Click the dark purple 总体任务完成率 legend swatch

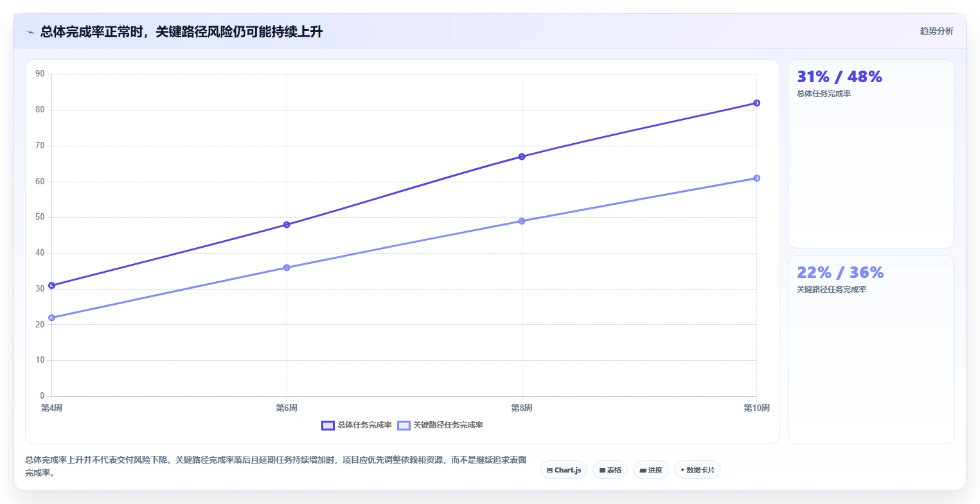coord(328,425)
